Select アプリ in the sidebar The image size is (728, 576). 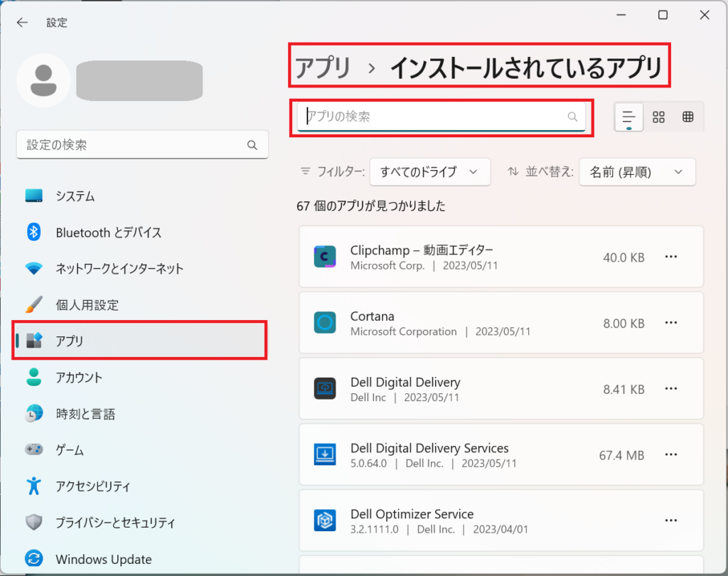pos(141,341)
